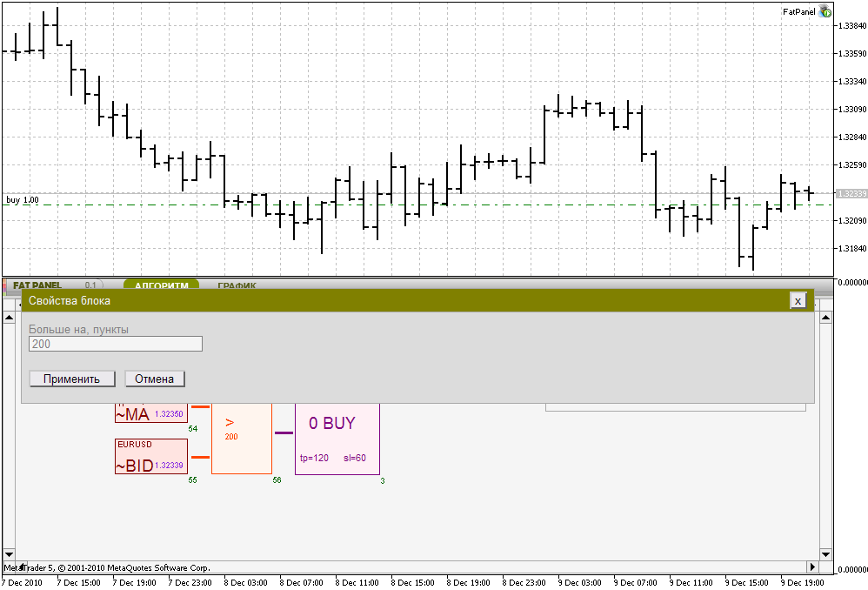
Task: Click the 0.1 lot value near FAT PANEL
Action: [x=89, y=285]
